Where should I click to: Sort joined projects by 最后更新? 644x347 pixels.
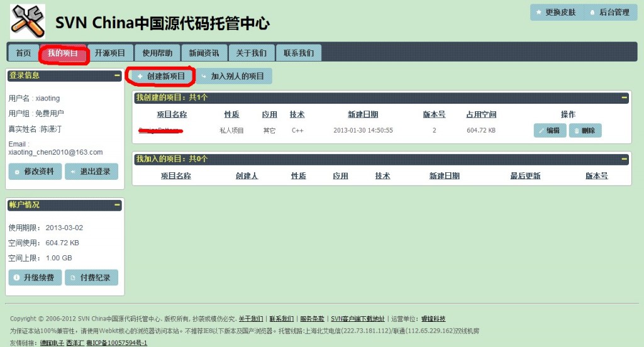(525, 176)
